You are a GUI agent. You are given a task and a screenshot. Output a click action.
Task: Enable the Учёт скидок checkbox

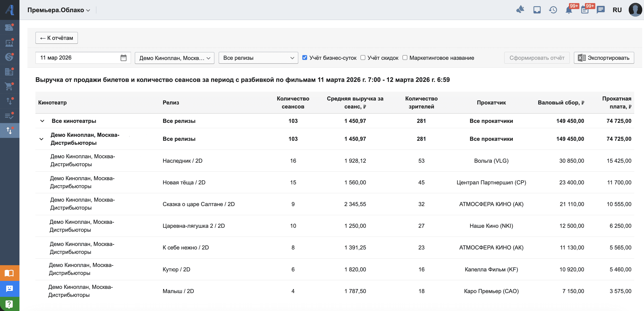(363, 58)
